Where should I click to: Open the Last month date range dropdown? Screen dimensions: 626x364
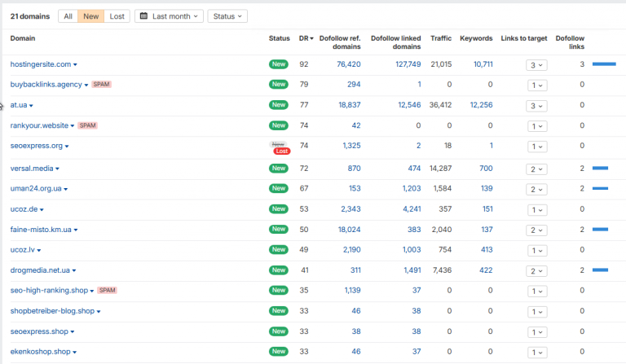tap(169, 16)
